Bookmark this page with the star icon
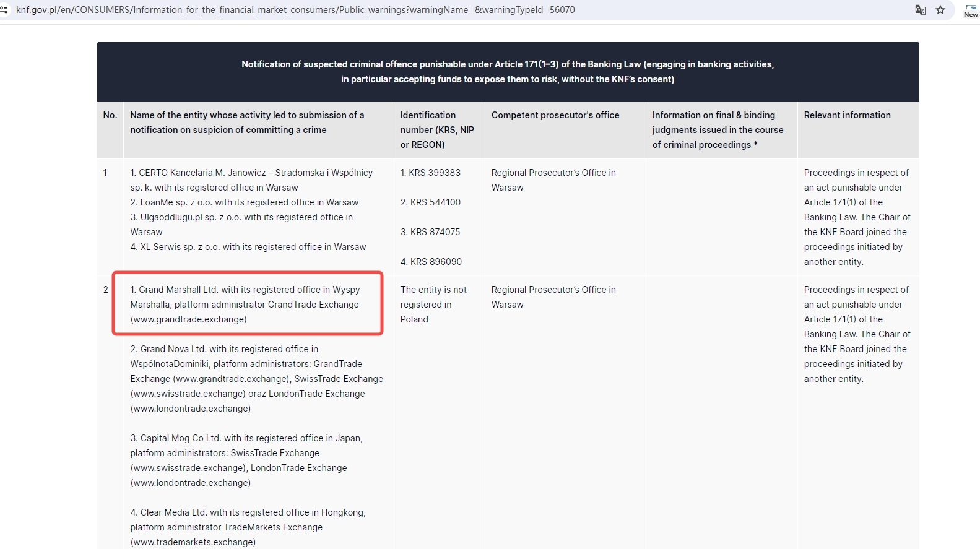Image resolution: width=980 pixels, height=549 pixels. point(940,10)
